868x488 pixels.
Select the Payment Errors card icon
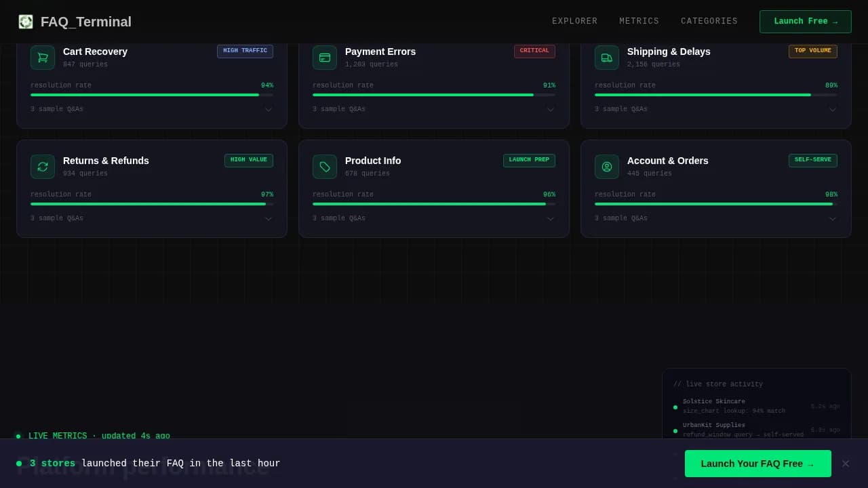325,58
